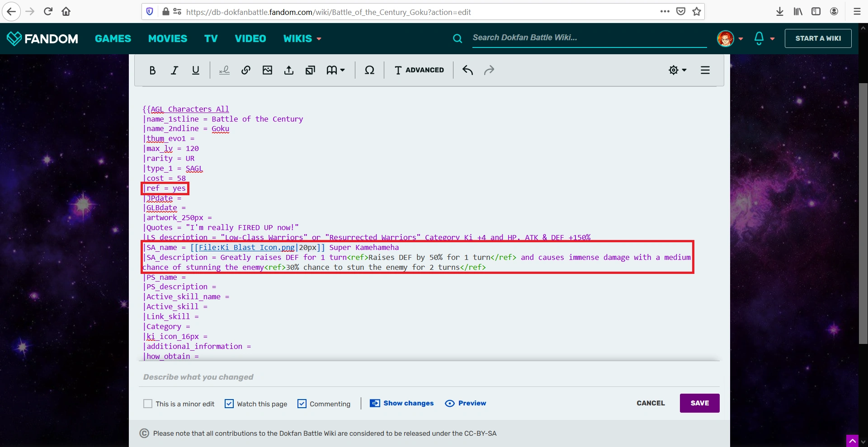Click the 'Active_skill_name =' line
868x447 pixels.
coord(186,297)
